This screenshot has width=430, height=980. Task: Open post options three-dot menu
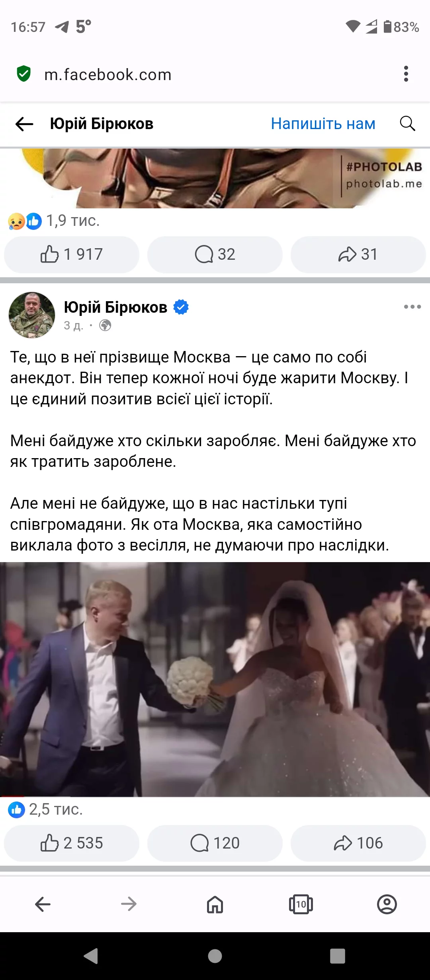coord(412,307)
